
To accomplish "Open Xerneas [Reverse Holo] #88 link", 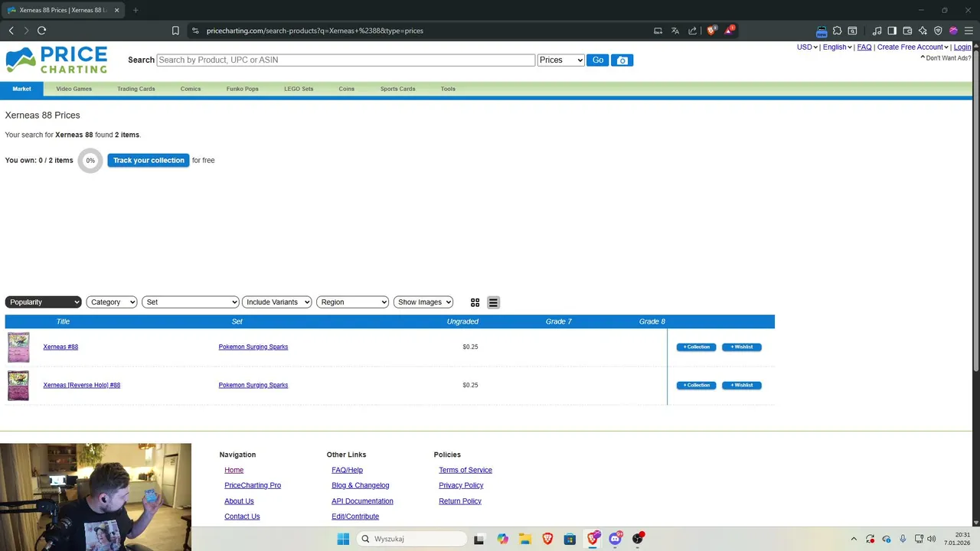I will pos(82,385).
